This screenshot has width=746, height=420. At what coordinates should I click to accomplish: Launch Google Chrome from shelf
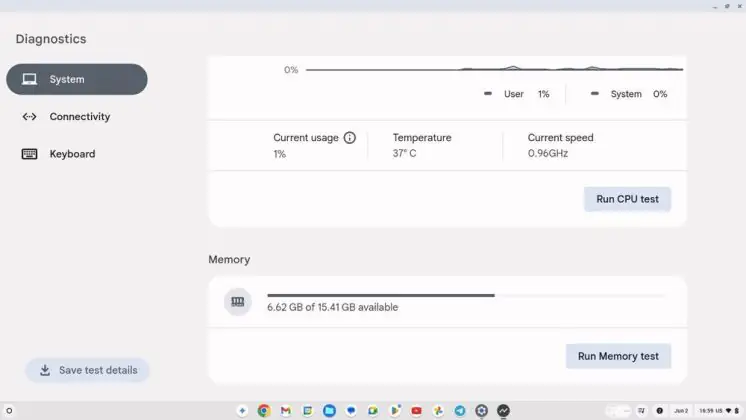(264, 410)
